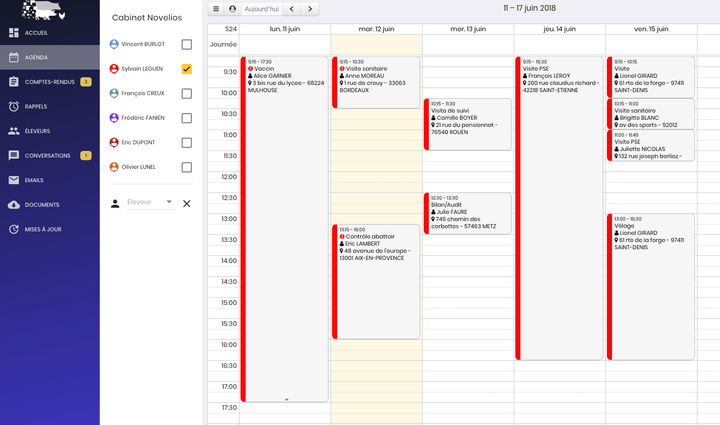Click Eric DUPONT avatar icon
This screenshot has width=720, height=425.
tap(114, 142)
